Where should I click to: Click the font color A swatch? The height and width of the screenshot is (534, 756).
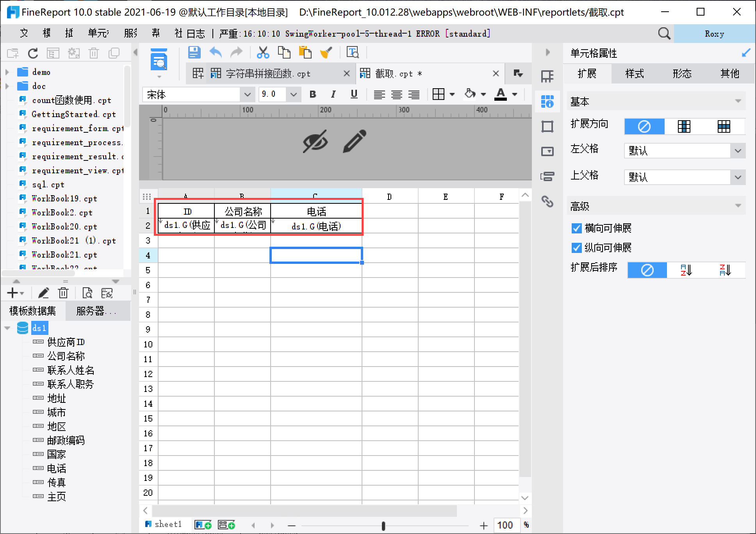501,94
